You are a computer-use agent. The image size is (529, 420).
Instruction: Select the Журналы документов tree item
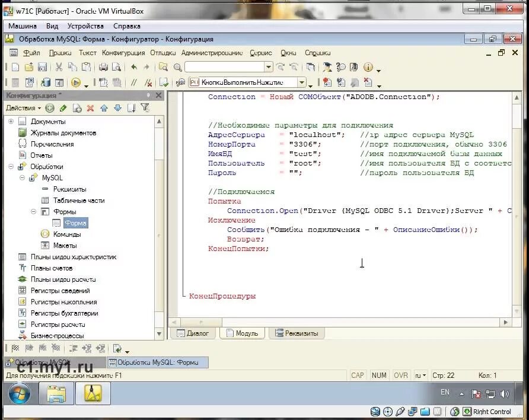tap(63, 132)
